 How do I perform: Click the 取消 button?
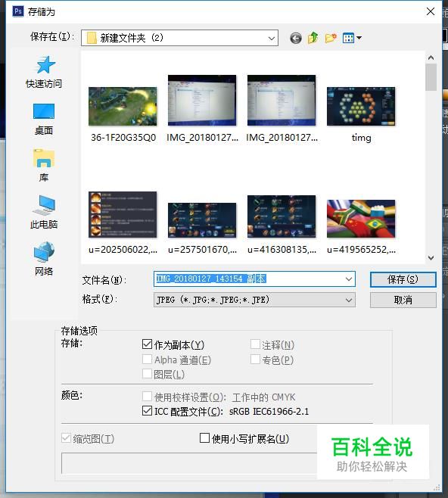click(403, 300)
